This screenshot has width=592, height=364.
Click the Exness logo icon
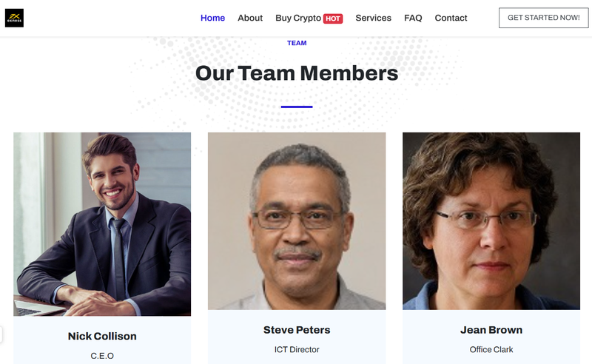pyautogui.click(x=14, y=18)
